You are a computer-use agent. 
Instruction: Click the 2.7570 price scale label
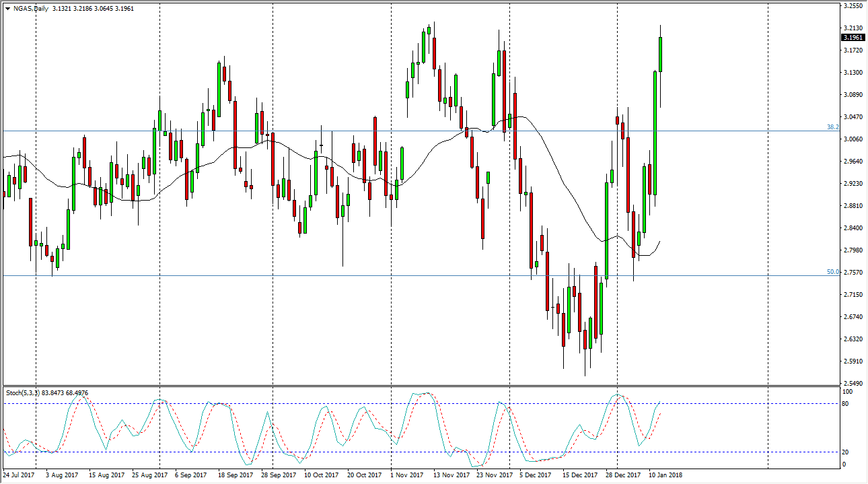click(x=853, y=273)
